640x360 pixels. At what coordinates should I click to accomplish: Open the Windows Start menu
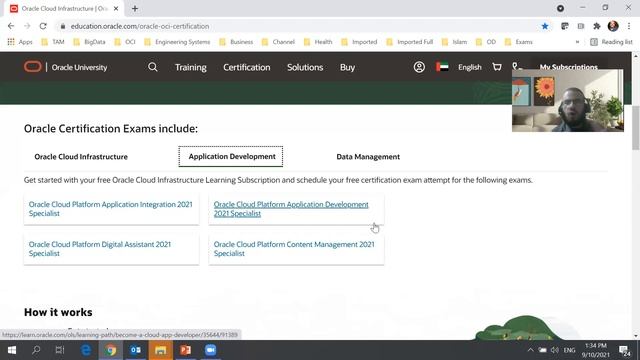[11, 350]
